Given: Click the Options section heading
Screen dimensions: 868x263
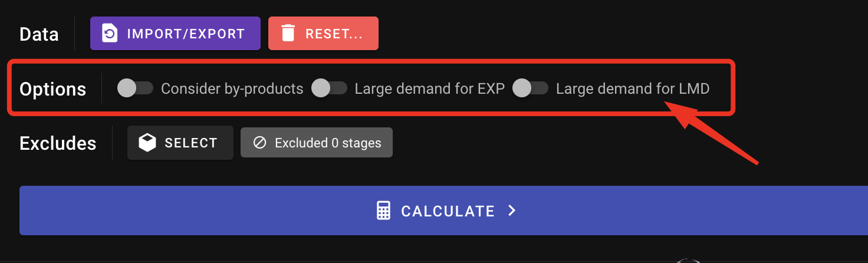Looking at the screenshot, I should pos(52,89).
